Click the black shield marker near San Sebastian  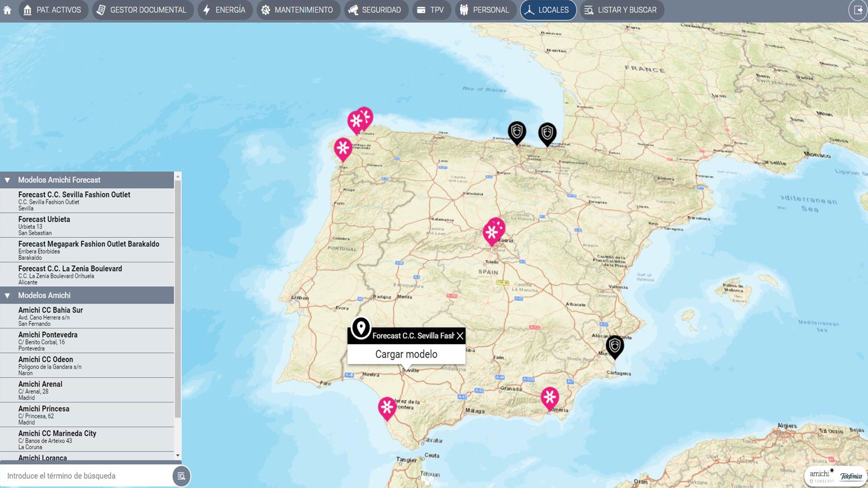(547, 133)
